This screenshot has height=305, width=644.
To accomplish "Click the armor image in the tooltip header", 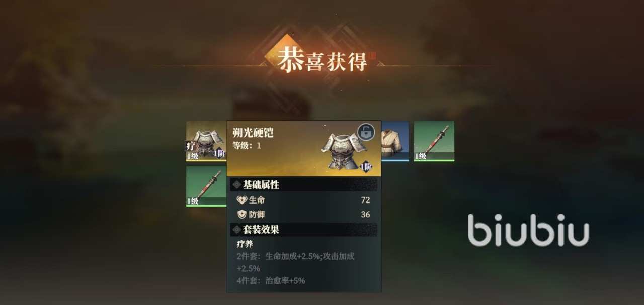I will [x=345, y=149].
